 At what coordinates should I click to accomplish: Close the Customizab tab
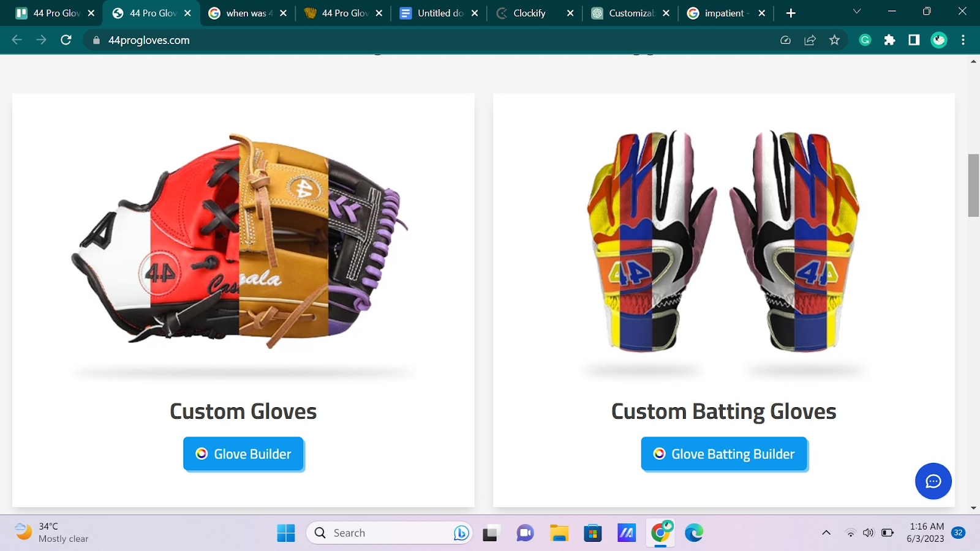click(666, 13)
